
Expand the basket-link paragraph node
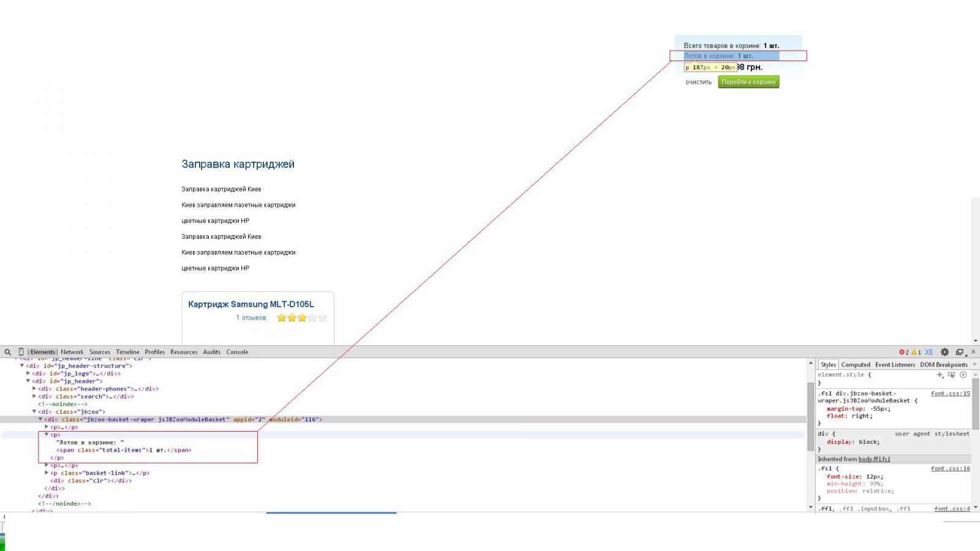(x=47, y=473)
